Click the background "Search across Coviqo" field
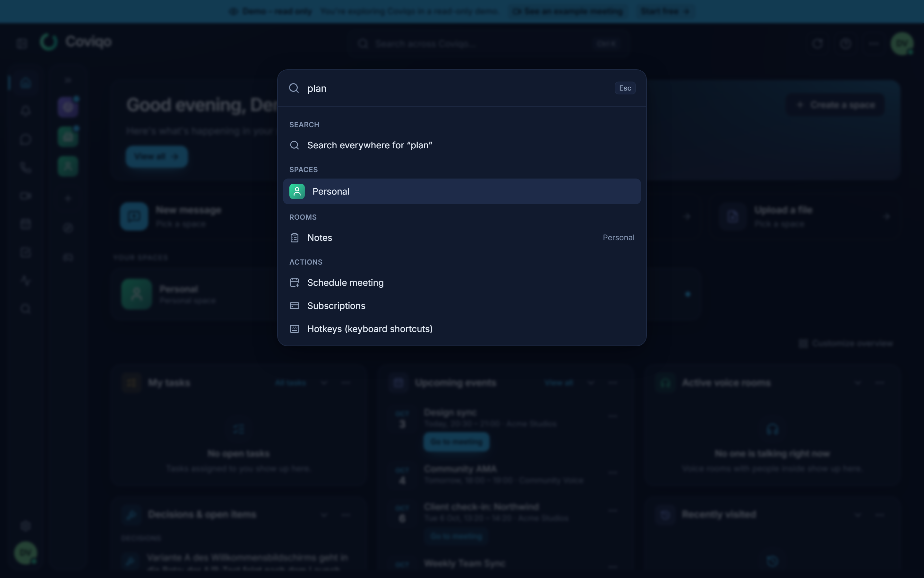924x578 pixels. 489,44
